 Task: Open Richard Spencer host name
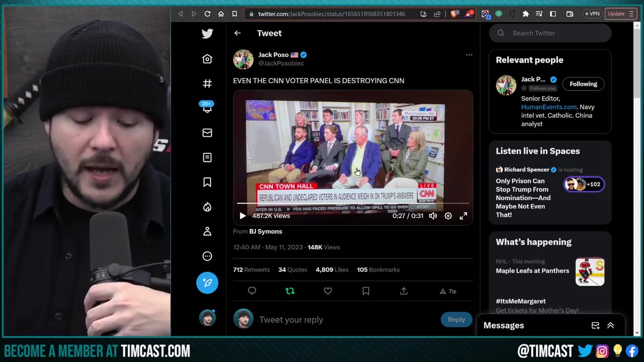coord(527,170)
